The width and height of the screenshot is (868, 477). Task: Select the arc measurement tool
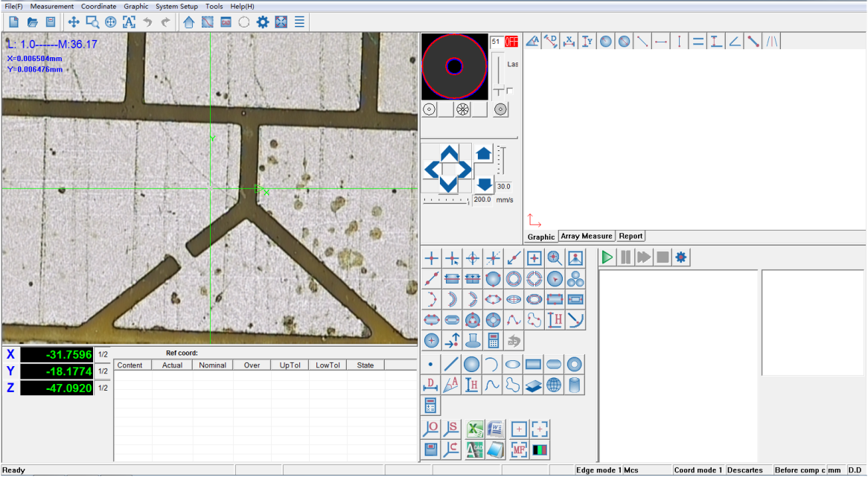tap(491, 364)
